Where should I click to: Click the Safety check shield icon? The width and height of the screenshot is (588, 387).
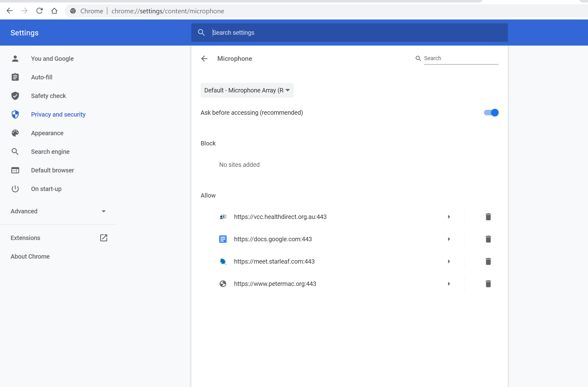(x=15, y=96)
